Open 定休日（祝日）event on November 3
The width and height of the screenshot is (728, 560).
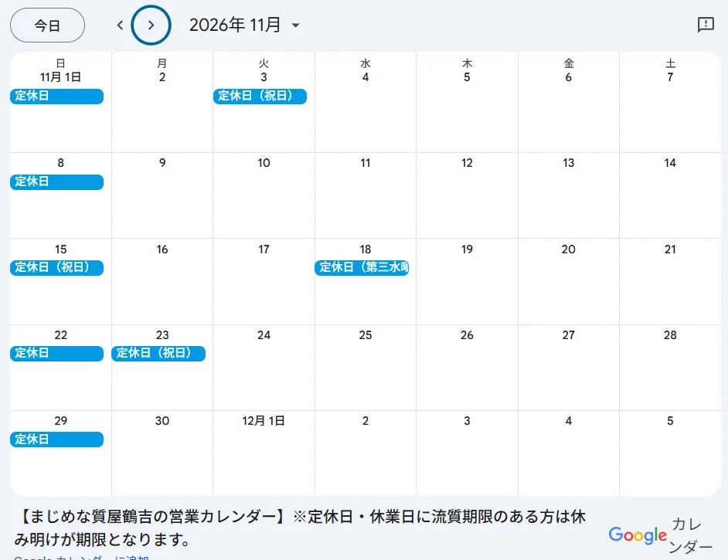pos(260,96)
